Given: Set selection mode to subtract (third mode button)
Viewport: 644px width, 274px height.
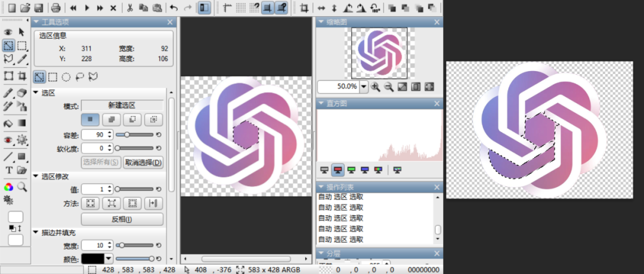Looking at the screenshot, I should pos(132,120).
